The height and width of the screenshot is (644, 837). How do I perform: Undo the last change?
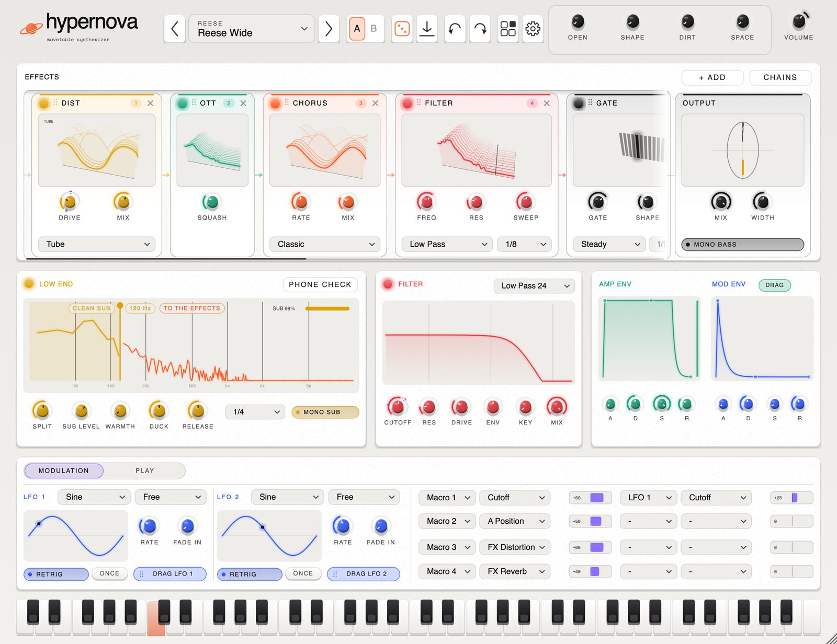coord(455,29)
